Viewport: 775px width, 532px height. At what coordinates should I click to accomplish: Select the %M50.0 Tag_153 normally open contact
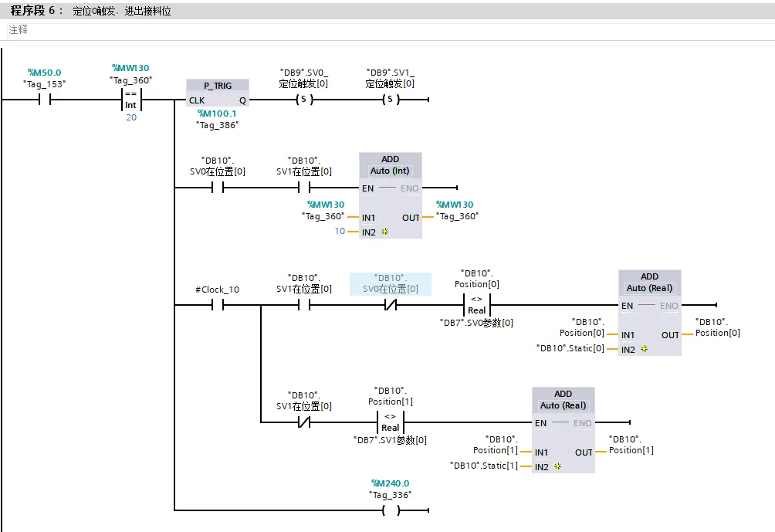tap(45, 100)
